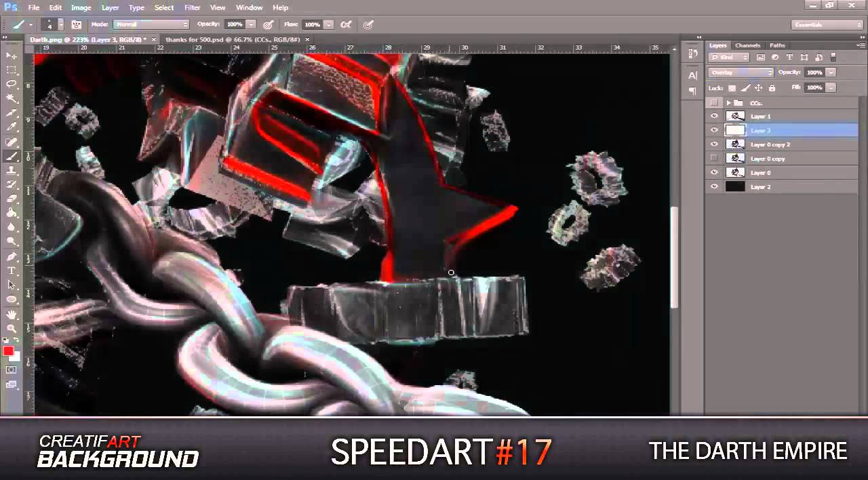Hide Layer 0 with eye icon
The width and height of the screenshot is (868, 480).
713,172
